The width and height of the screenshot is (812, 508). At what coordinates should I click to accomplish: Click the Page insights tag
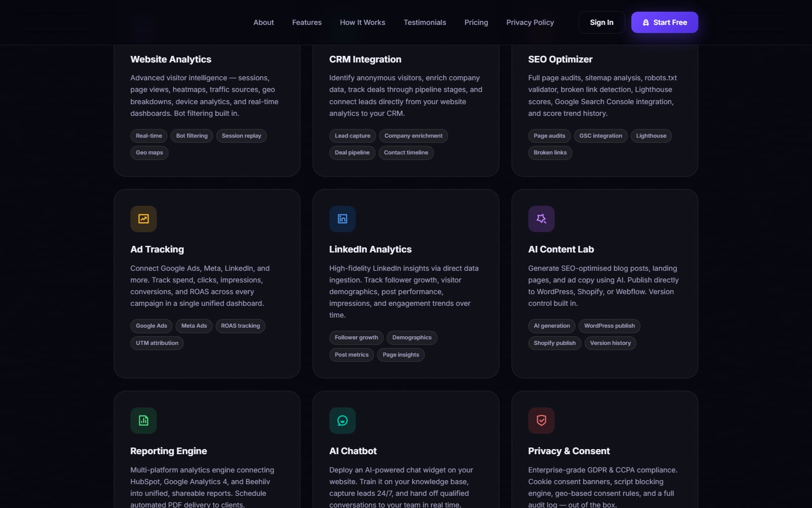pos(401,355)
